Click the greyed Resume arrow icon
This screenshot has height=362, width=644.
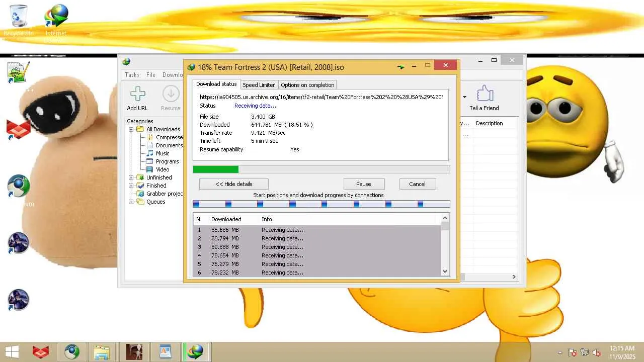[x=171, y=94]
